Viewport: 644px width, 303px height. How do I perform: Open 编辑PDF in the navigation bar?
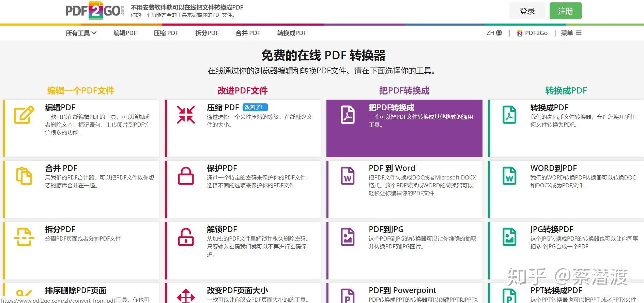pos(125,33)
